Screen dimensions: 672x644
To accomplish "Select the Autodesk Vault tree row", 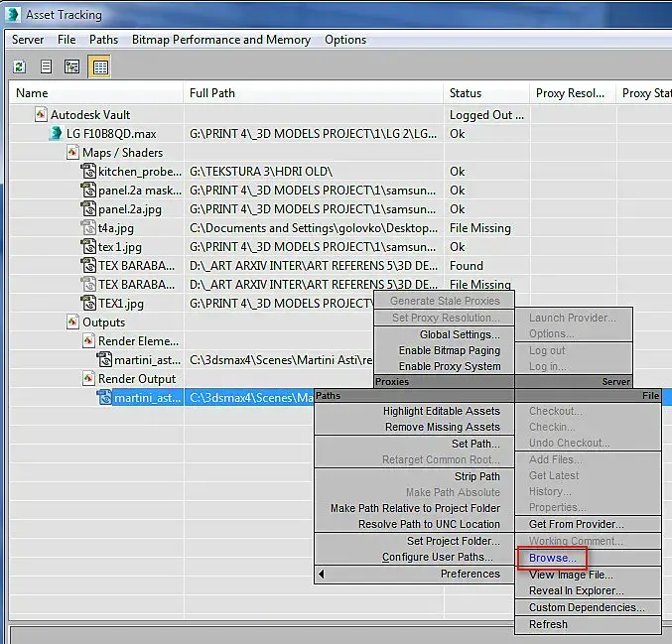I will coord(90,115).
